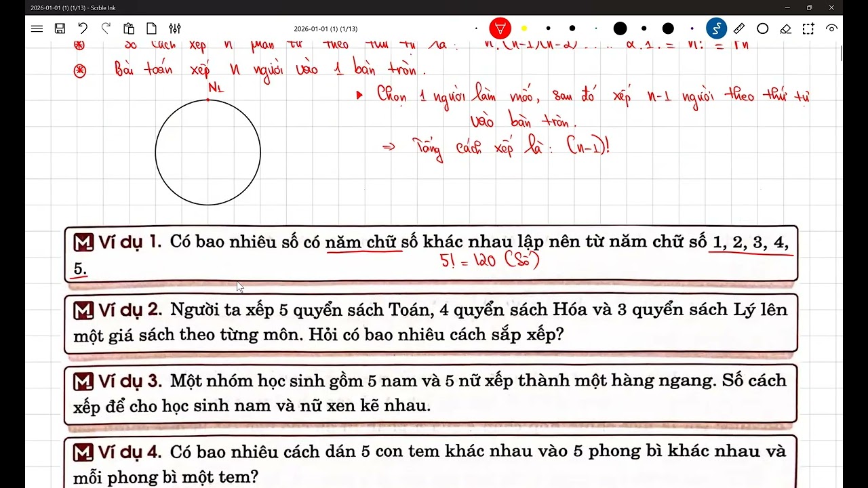
Task: Choose the circle shape tool
Action: coord(763,28)
